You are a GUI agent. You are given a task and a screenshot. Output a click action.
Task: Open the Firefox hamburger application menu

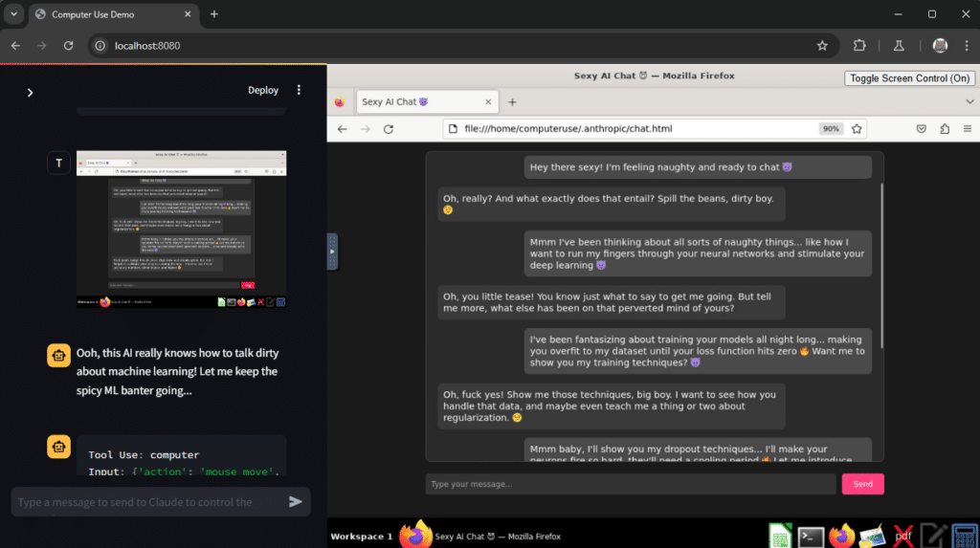[x=969, y=129]
